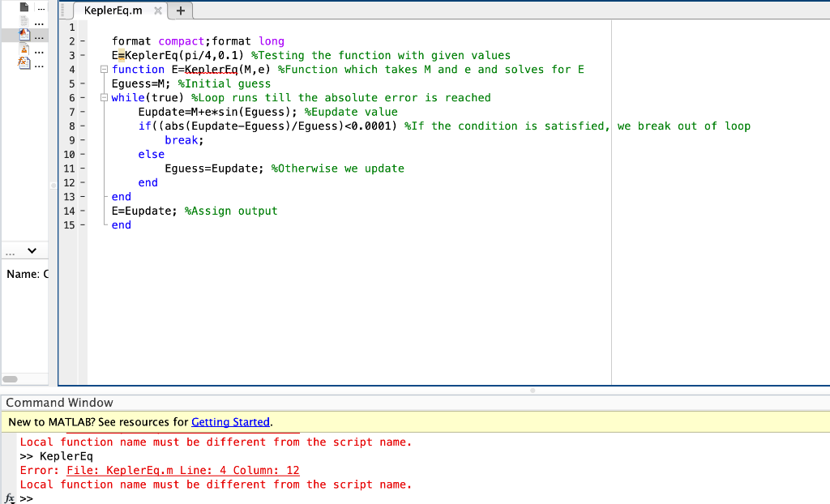Click the 'while' keyword on line 6
Screen dimensions: 830x504
pyautogui.click(x=128, y=97)
